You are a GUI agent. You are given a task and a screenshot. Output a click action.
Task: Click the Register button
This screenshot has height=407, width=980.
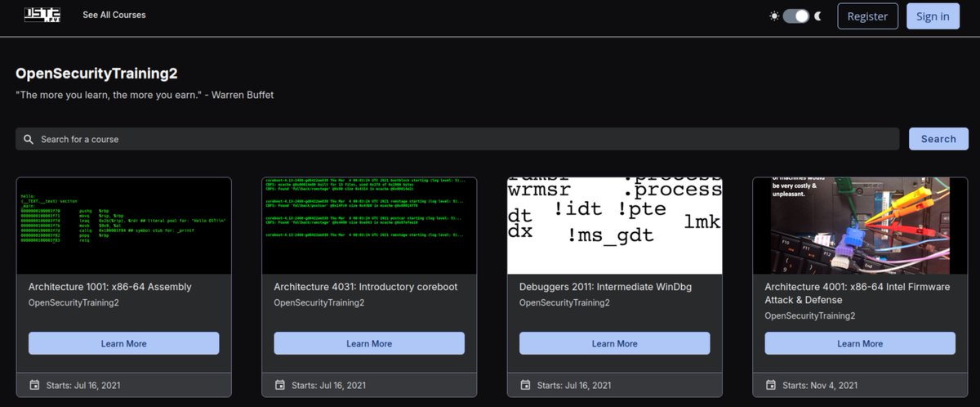tap(867, 16)
